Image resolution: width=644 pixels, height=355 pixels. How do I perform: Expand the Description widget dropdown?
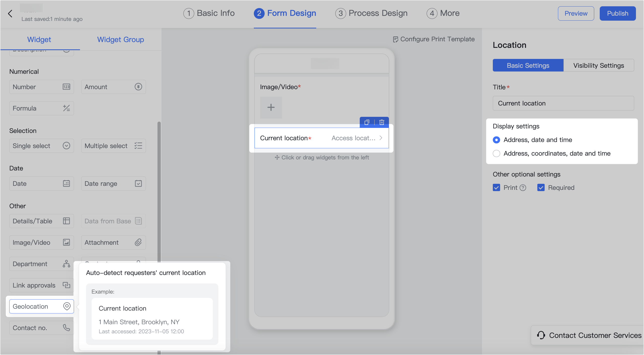coord(66,50)
